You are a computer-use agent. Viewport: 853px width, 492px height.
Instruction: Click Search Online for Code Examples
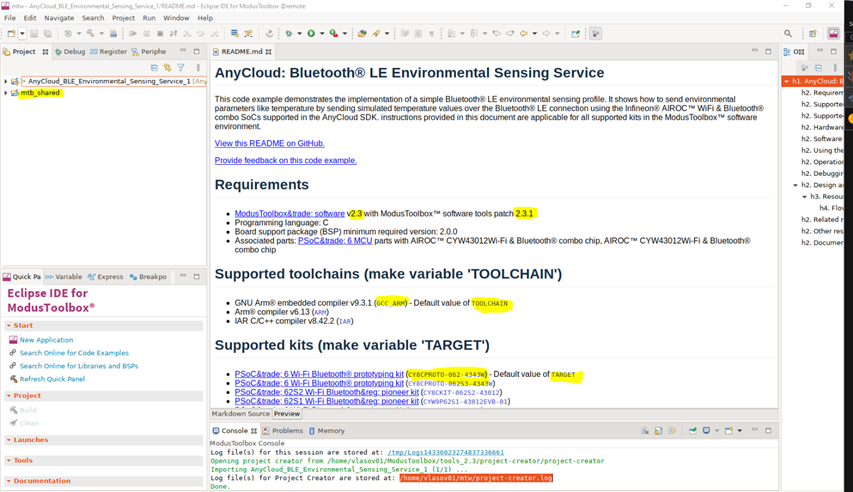74,353
